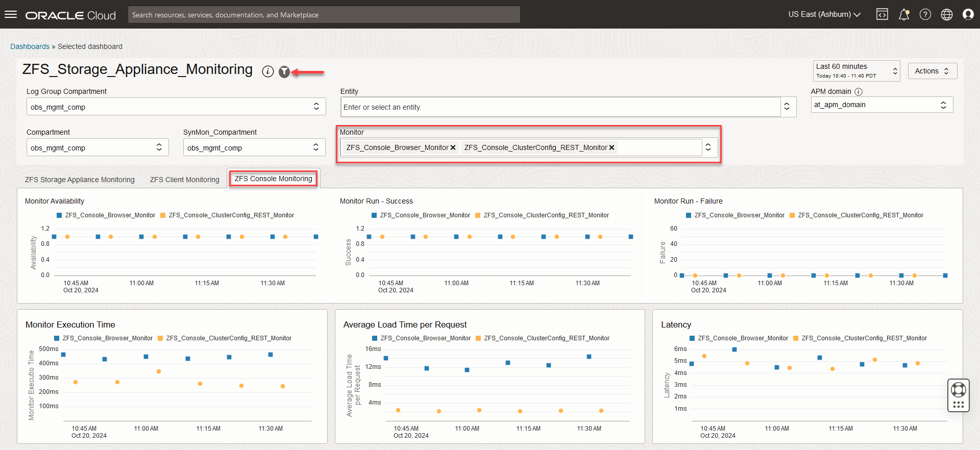Viewport: 980px width, 450px height.
Task: Open the Actions dropdown menu
Action: tap(933, 71)
